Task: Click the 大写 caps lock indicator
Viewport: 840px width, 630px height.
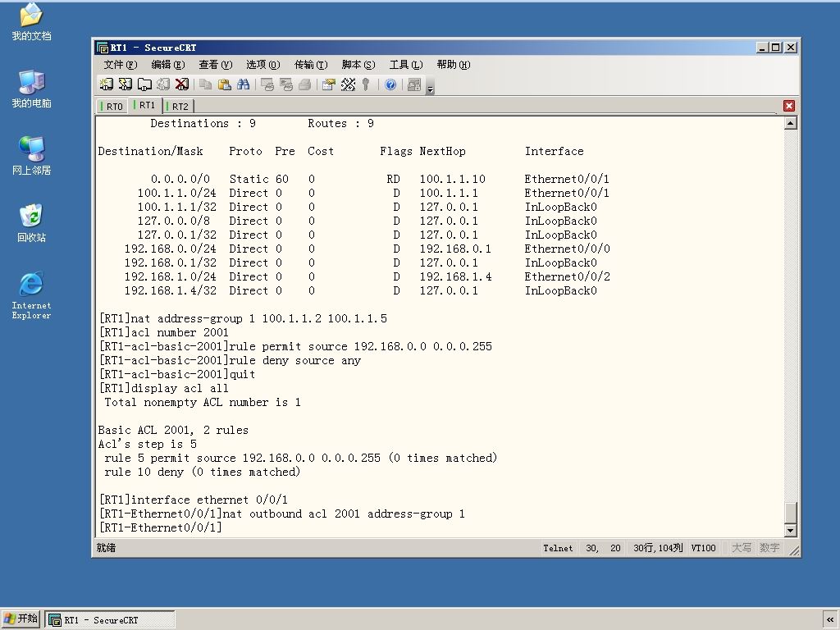Action: coord(742,548)
